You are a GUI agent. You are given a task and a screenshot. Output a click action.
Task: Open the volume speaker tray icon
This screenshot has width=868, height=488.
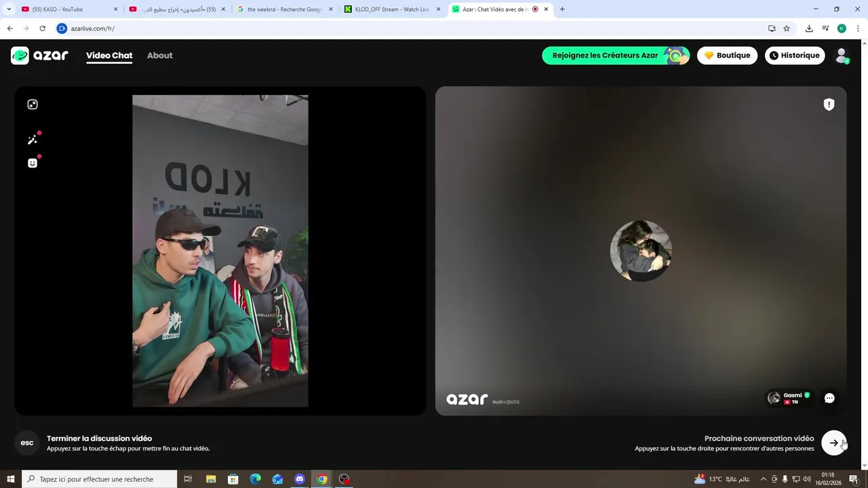click(x=807, y=479)
